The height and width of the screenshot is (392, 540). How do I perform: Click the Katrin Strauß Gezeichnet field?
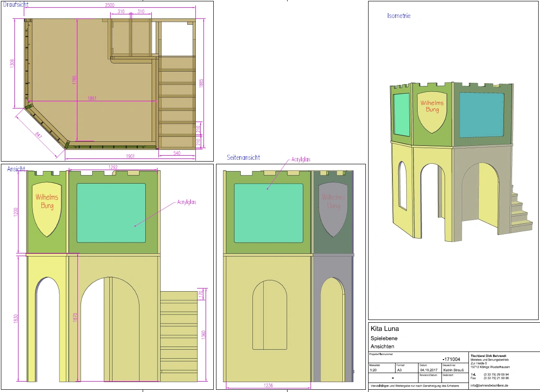click(454, 370)
